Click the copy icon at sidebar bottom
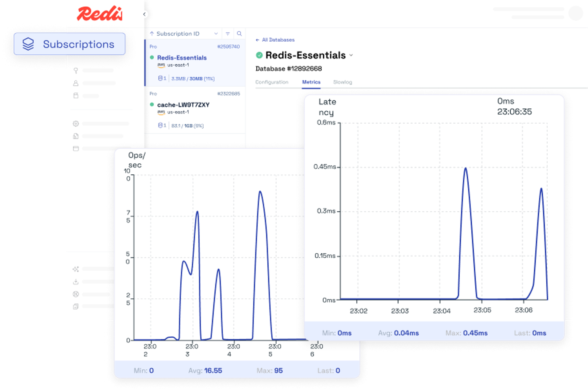Screen dimensions: 588x390 pos(76,306)
